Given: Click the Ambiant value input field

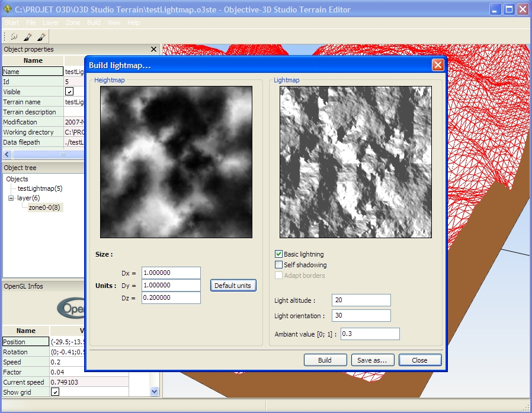Looking at the screenshot, I should [x=370, y=334].
